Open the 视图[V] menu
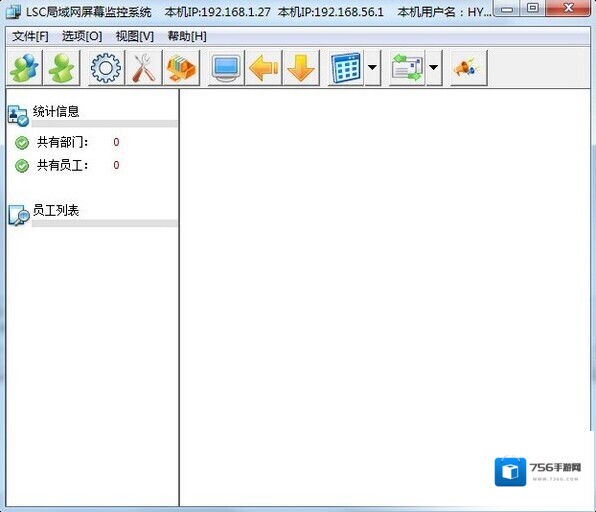Screen dimensions: 596x512 coord(135,36)
